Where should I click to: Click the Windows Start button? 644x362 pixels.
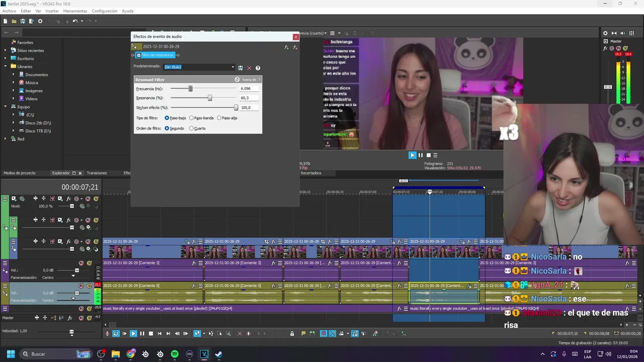11,354
